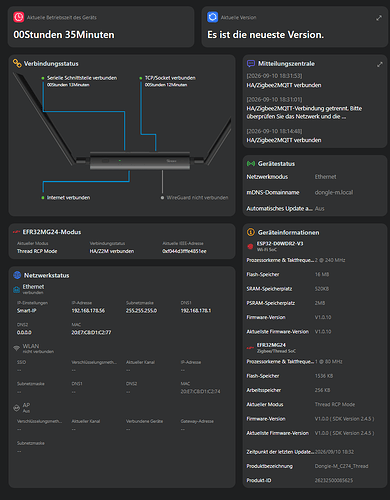Click ESP32 Prozessorkerne value '2 @ 240 MHz'

(x=330, y=260)
